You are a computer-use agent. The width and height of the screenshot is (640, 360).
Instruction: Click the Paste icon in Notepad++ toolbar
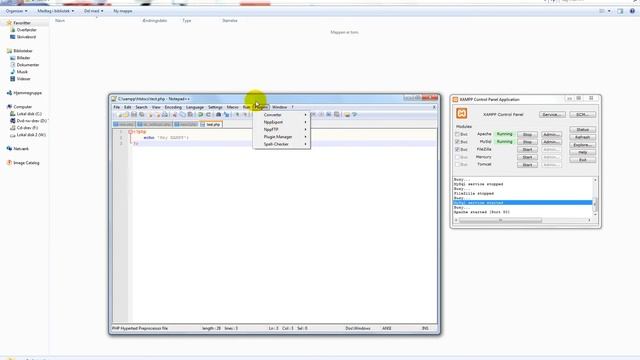190,115
